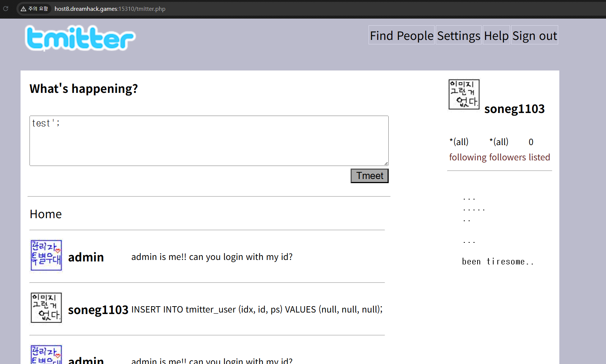This screenshot has height=364, width=606.
Task: Open the listed link
Action: (539, 157)
